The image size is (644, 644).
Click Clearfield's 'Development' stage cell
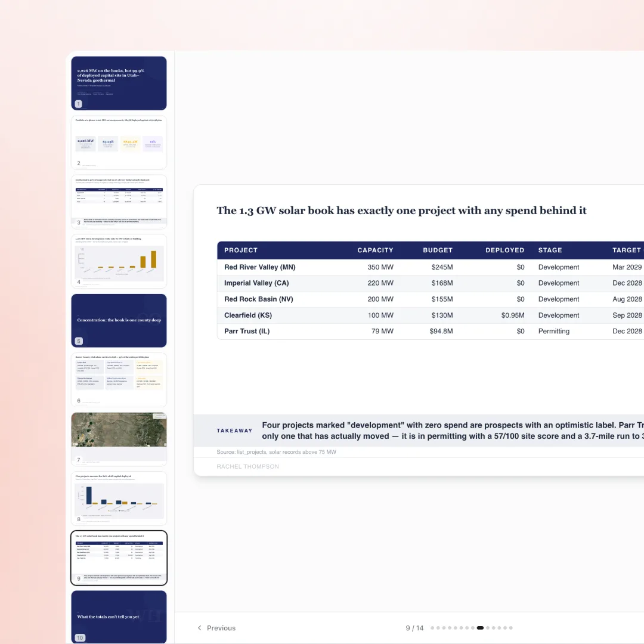(559, 315)
